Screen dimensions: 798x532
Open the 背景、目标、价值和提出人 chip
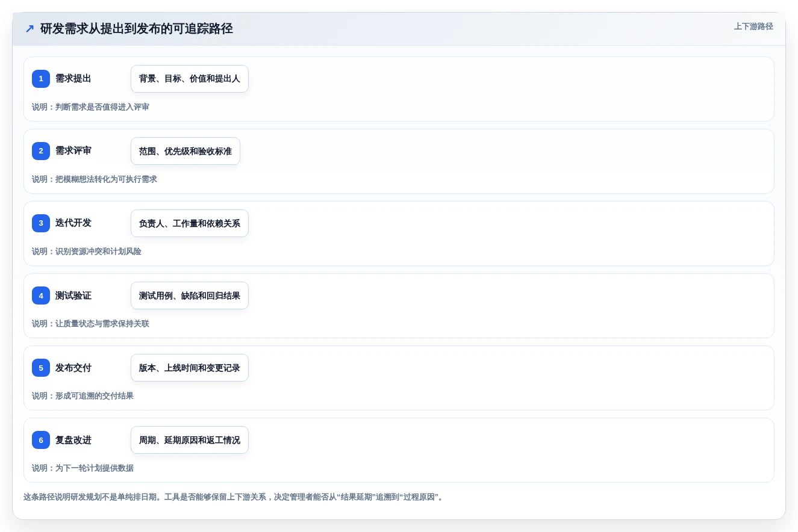pyautogui.click(x=190, y=79)
